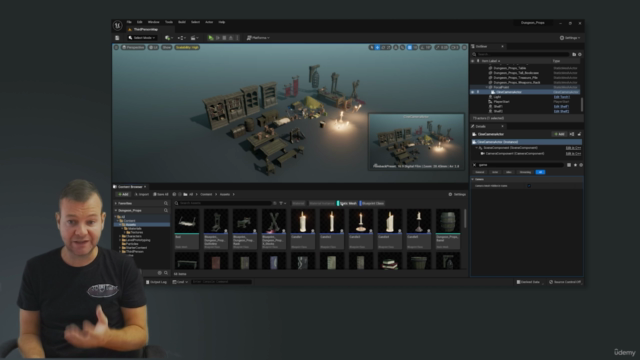Image resolution: width=640 pixels, height=360 pixels.
Task: Click the blueprint/add script icon beside Add
Action: (572, 134)
